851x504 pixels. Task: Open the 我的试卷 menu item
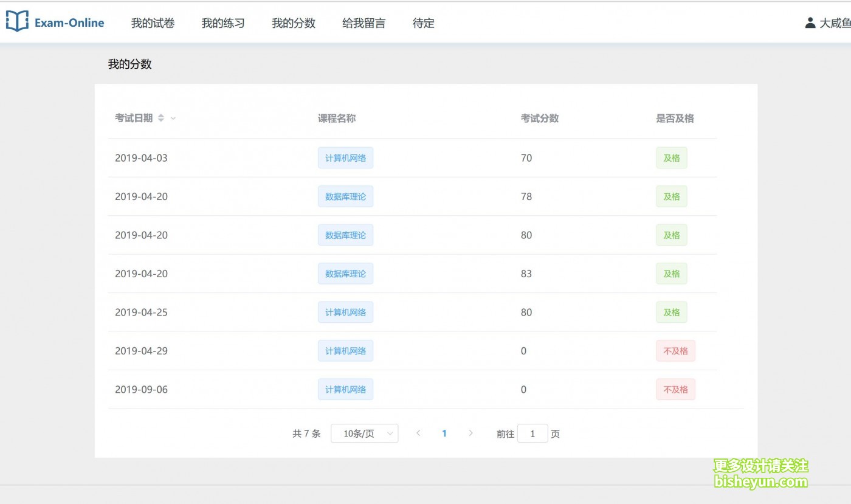point(153,24)
